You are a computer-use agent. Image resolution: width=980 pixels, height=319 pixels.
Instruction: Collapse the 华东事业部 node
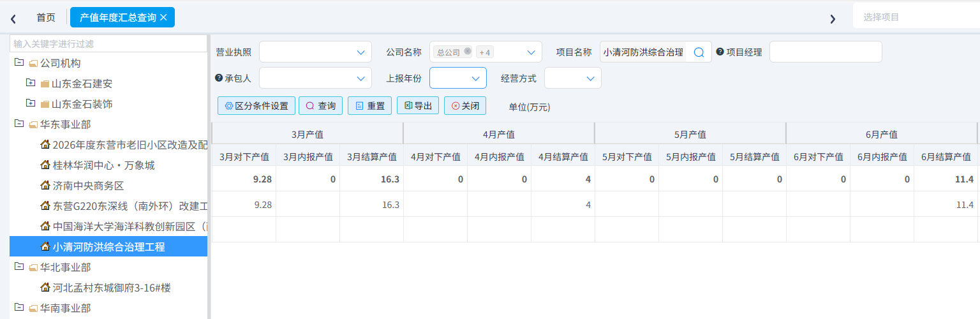pos(19,124)
